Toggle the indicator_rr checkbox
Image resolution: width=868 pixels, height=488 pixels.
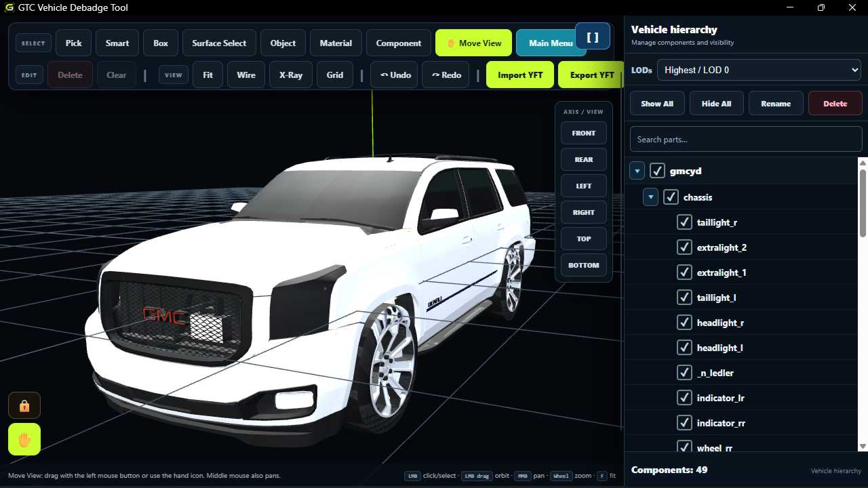point(684,423)
